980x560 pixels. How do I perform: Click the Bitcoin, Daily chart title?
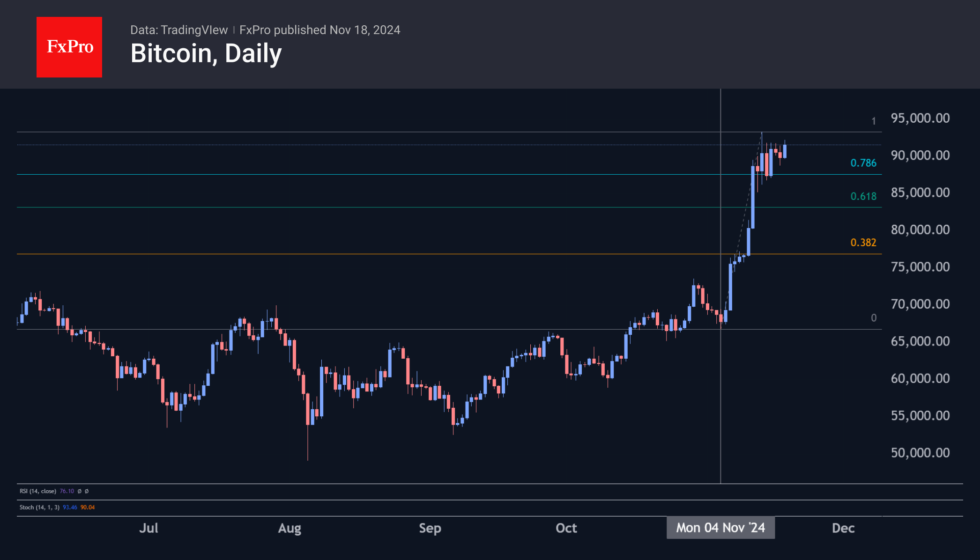(x=206, y=53)
